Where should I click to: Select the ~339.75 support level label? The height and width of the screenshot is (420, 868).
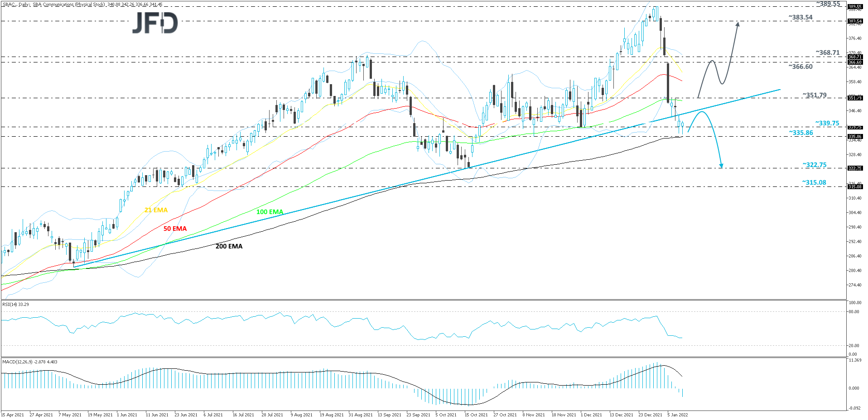pyautogui.click(x=827, y=123)
